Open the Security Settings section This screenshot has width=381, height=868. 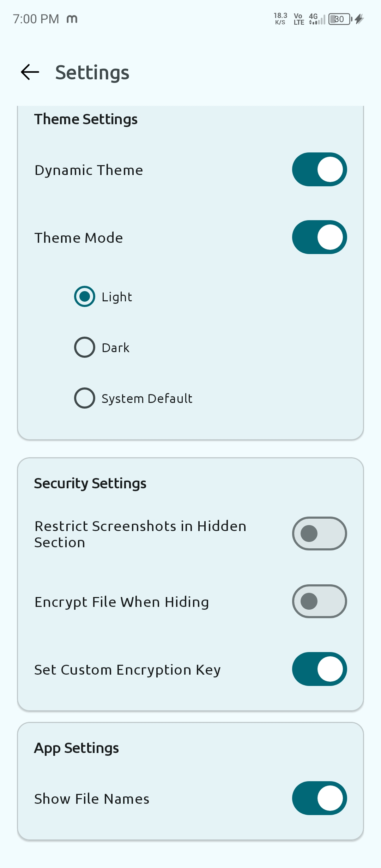point(90,483)
